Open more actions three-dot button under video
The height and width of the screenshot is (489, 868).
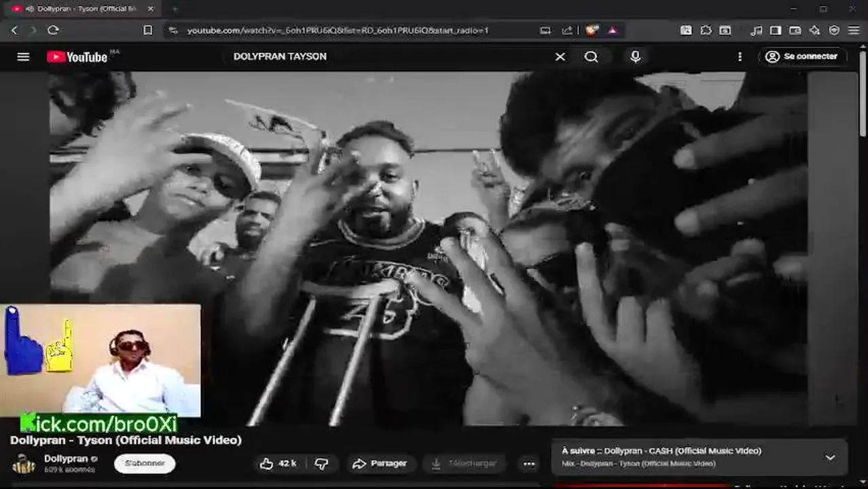click(529, 464)
